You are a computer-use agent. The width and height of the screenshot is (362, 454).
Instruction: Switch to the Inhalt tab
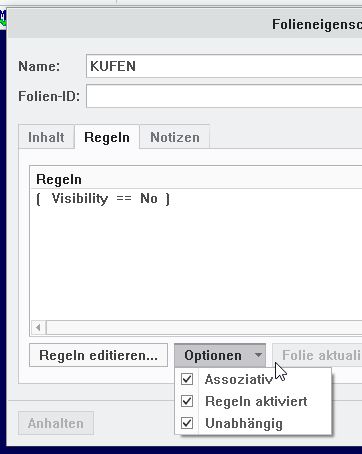click(46, 137)
